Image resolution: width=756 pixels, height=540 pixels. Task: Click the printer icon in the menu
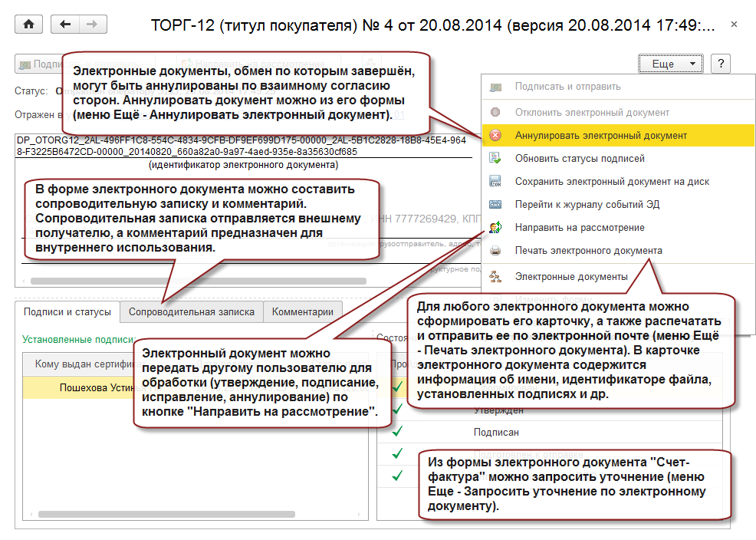[x=495, y=251]
